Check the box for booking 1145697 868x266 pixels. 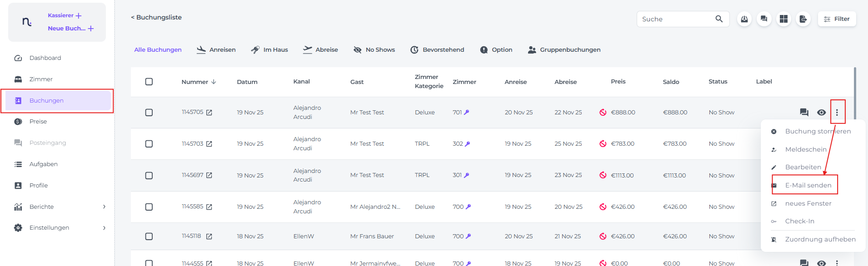pos(149,175)
